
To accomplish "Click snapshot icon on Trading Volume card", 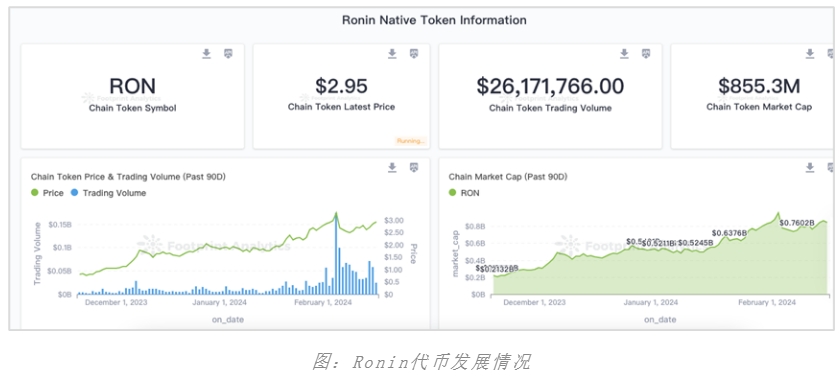I will pyautogui.click(x=646, y=54).
